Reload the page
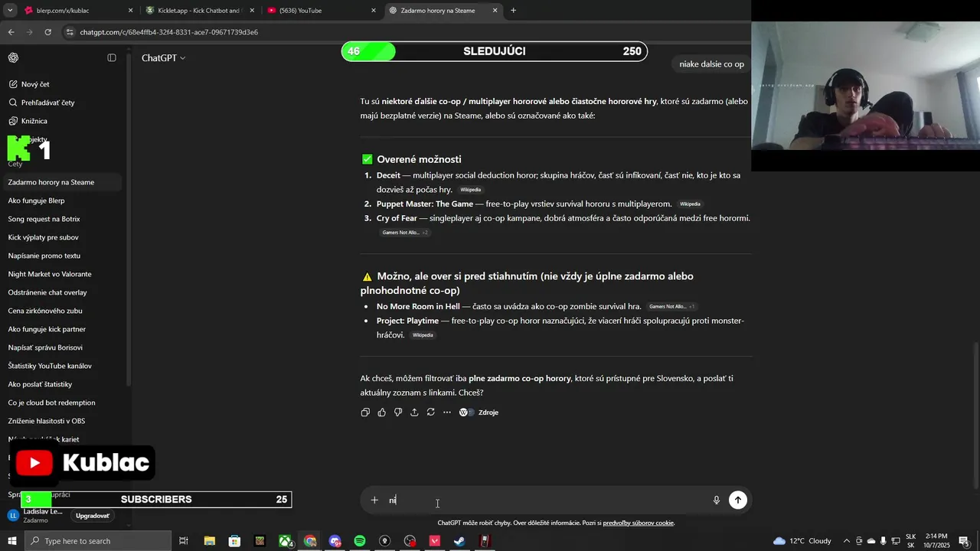 pyautogui.click(x=47, y=32)
